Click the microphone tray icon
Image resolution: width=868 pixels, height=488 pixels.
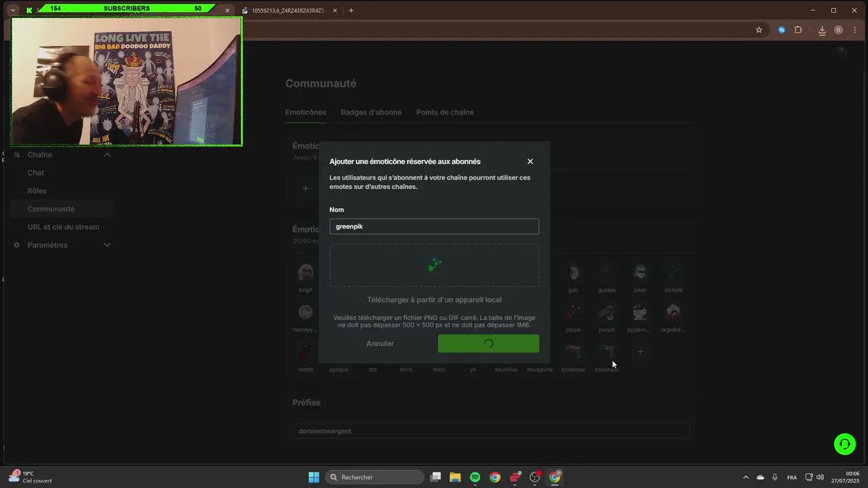point(775,477)
